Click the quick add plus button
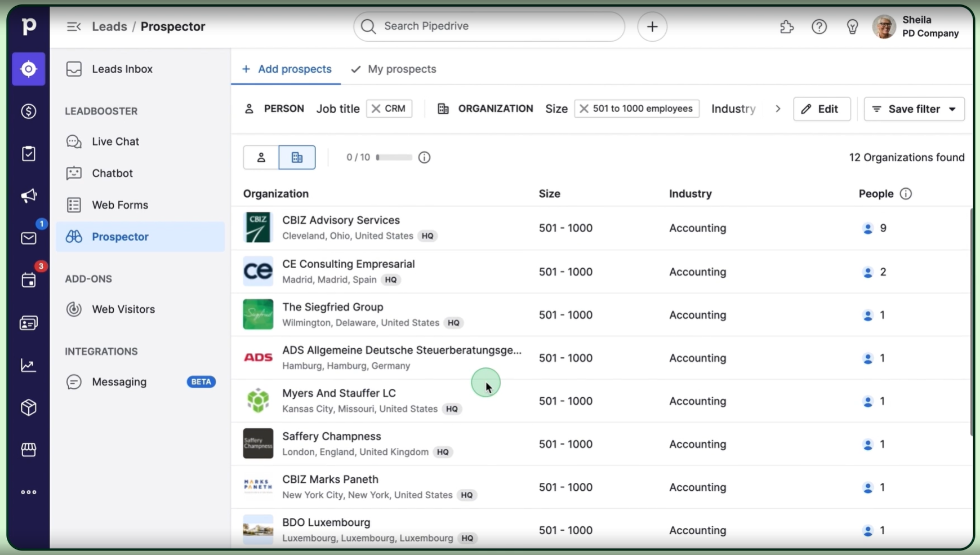This screenshot has height=555, width=980. coord(652,26)
